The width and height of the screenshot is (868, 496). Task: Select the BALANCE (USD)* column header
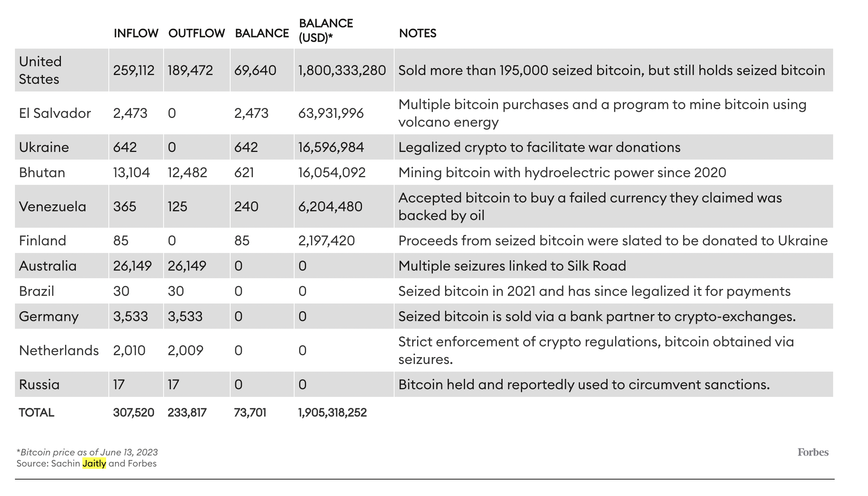(x=326, y=30)
